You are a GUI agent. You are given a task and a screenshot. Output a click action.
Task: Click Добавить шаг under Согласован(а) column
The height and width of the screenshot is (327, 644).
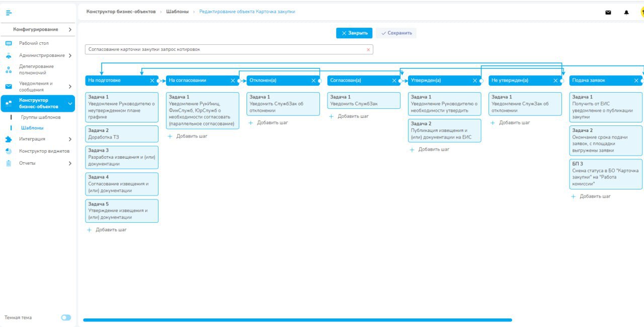(x=350, y=116)
